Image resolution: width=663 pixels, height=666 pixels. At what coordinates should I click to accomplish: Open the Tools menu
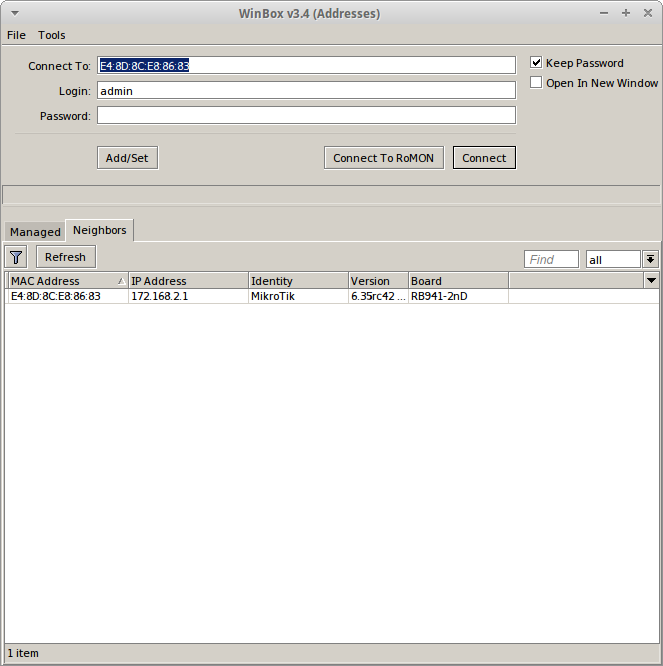(x=51, y=35)
